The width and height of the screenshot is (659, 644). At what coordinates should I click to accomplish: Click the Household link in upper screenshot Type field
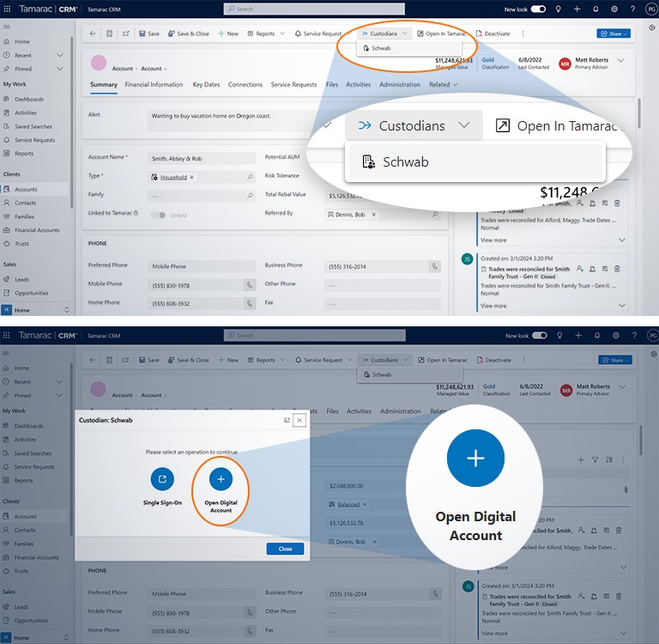pos(173,178)
